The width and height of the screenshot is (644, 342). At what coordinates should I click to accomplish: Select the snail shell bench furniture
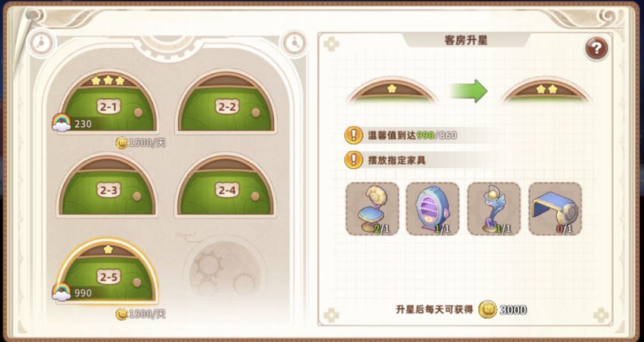tap(555, 209)
